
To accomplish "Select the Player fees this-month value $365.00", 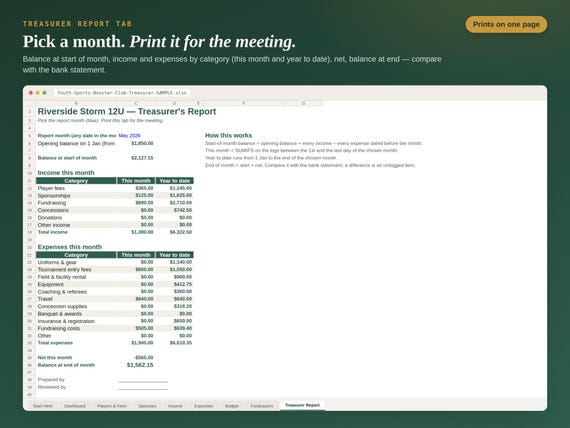I will [x=144, y=188].
